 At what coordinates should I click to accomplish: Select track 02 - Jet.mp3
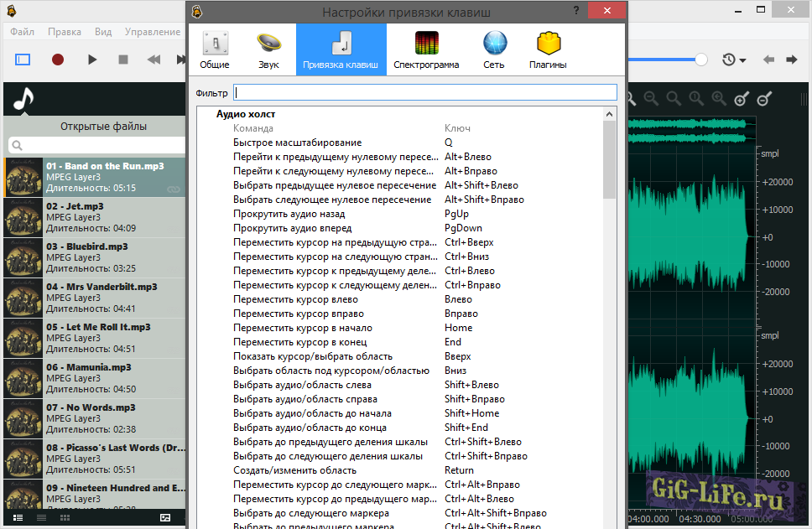[x=94, y=217]
